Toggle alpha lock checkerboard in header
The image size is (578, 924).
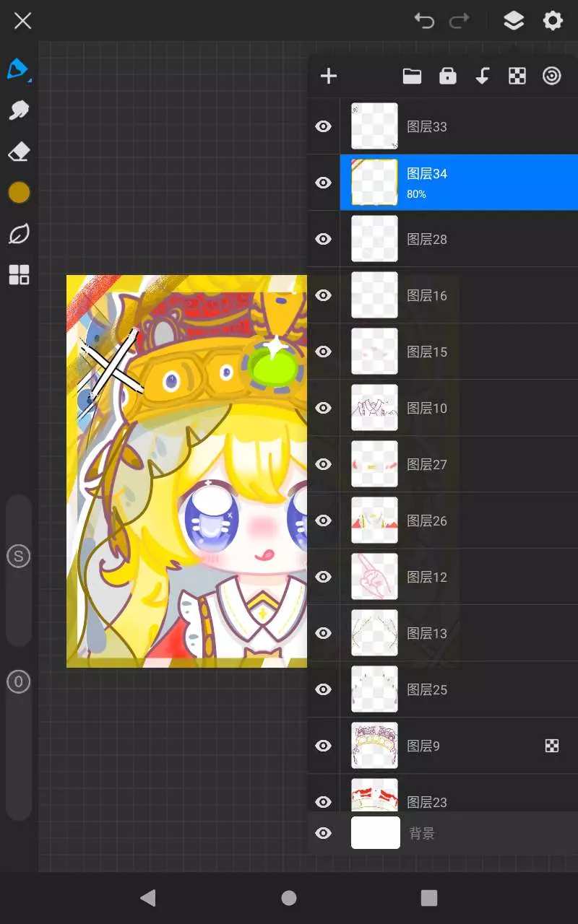point(517,76)
